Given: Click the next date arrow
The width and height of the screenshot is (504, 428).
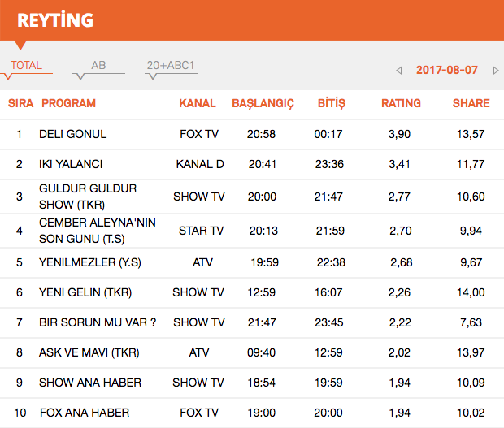Looking at the screenshot, I should pos(496,71).
